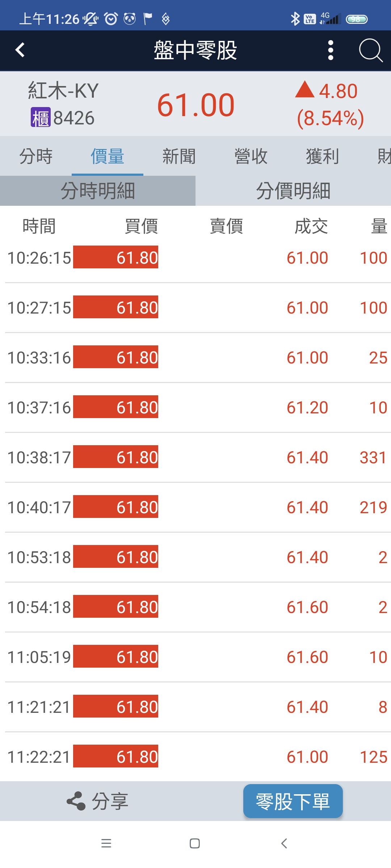Tap the 10:38:17 trade row
Screen dimensions: 391x868
pos(195,457)
